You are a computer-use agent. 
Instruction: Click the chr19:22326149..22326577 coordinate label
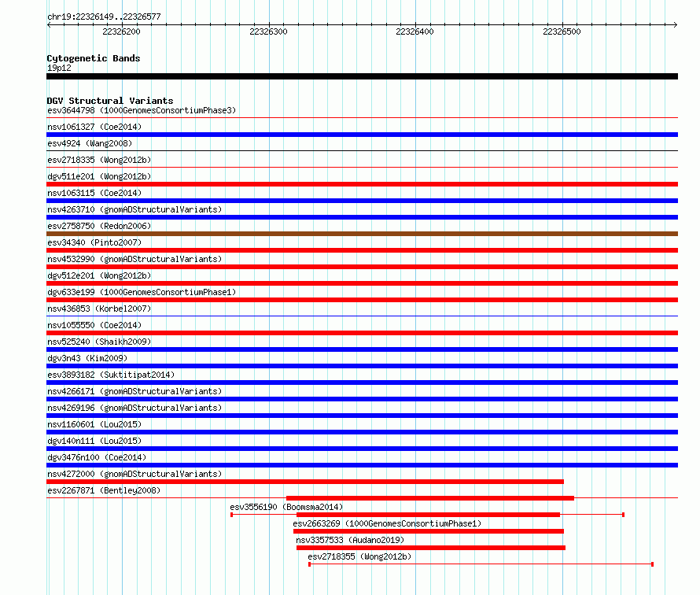click(104, 17)
